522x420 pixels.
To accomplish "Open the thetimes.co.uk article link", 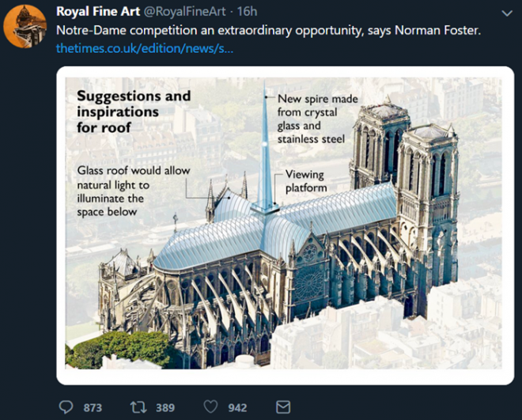I will (144, 48).
